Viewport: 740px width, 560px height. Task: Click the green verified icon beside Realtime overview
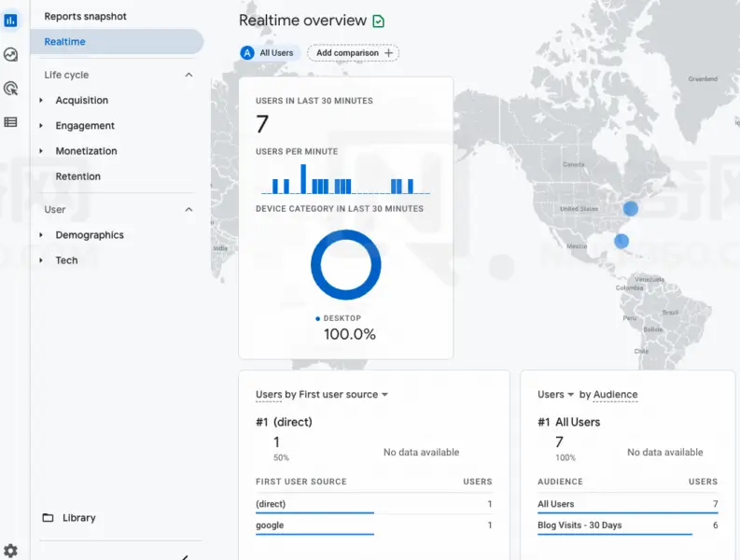379,21
